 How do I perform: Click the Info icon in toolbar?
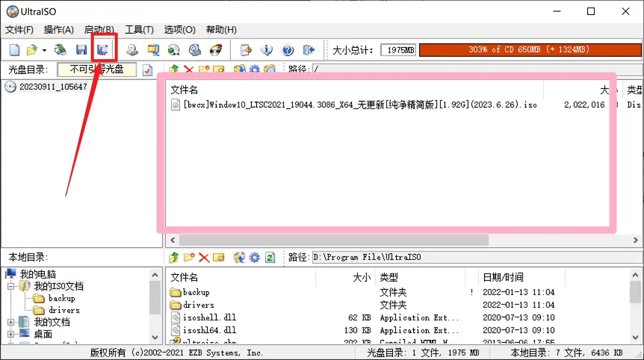[266, 50]
